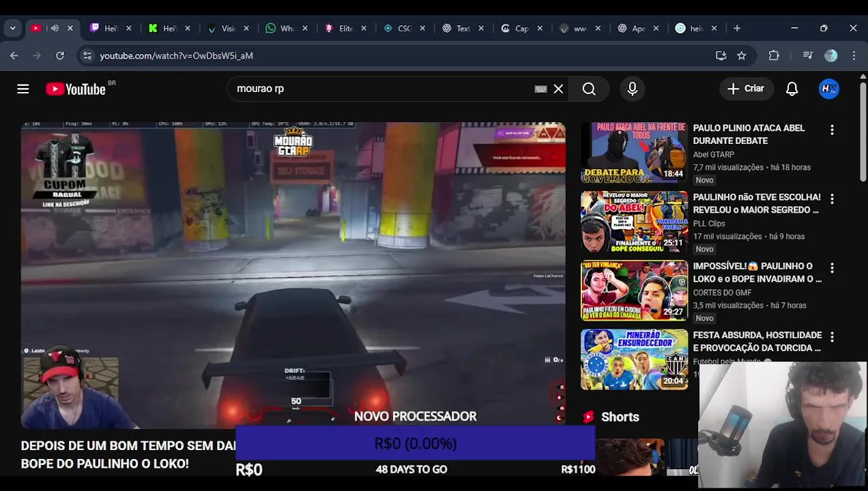Screen dimensions: 868x491
Task: Select the youtube.com URL in address bar
Action: click(x=176, y=56)
